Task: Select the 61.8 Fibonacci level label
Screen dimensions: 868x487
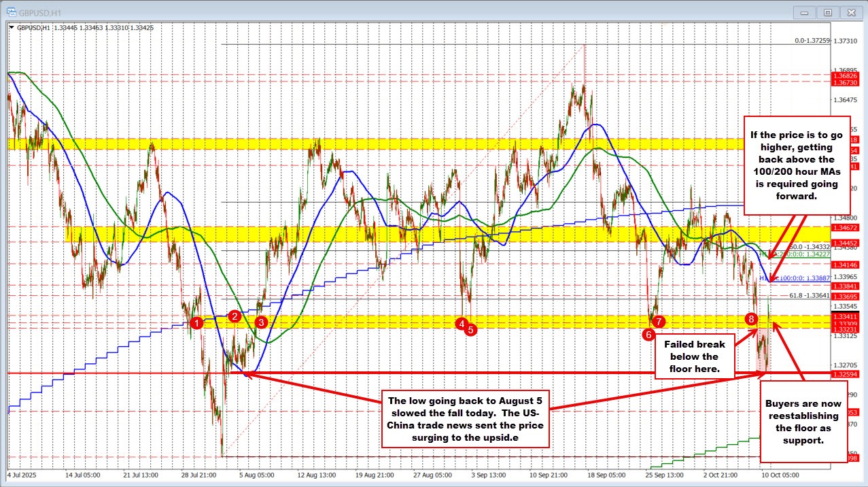Action: (x=809, y=296)
